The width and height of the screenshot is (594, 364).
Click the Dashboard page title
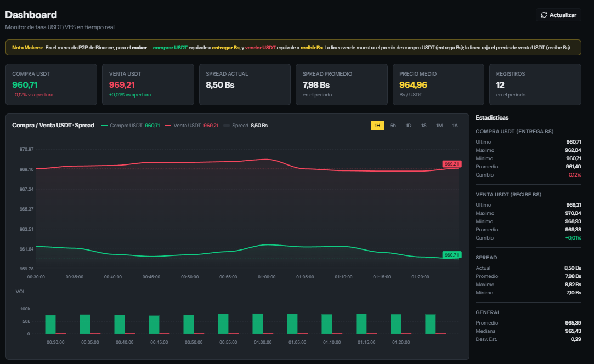(31, 15)
